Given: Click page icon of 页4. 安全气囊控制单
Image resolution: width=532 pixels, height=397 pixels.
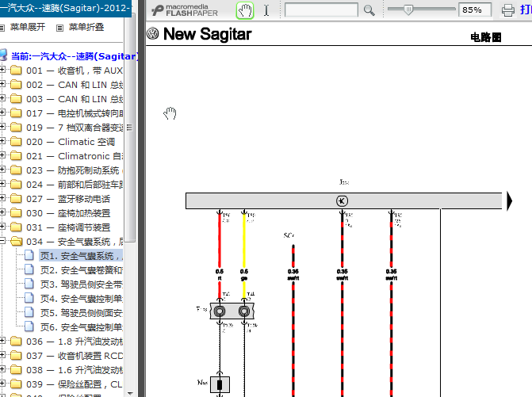Looking at the screenshot, I should click(29, 298).
